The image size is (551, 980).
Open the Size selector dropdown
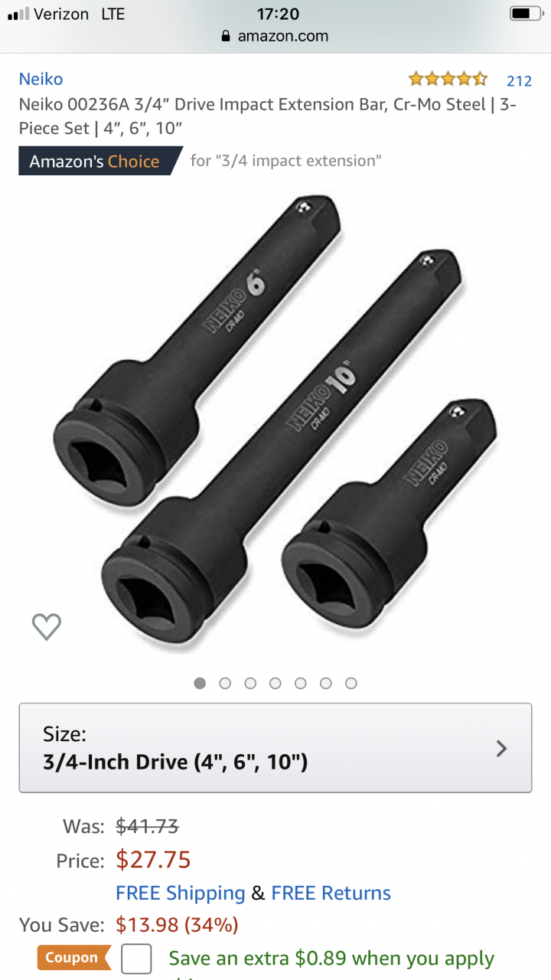[275, 748]
